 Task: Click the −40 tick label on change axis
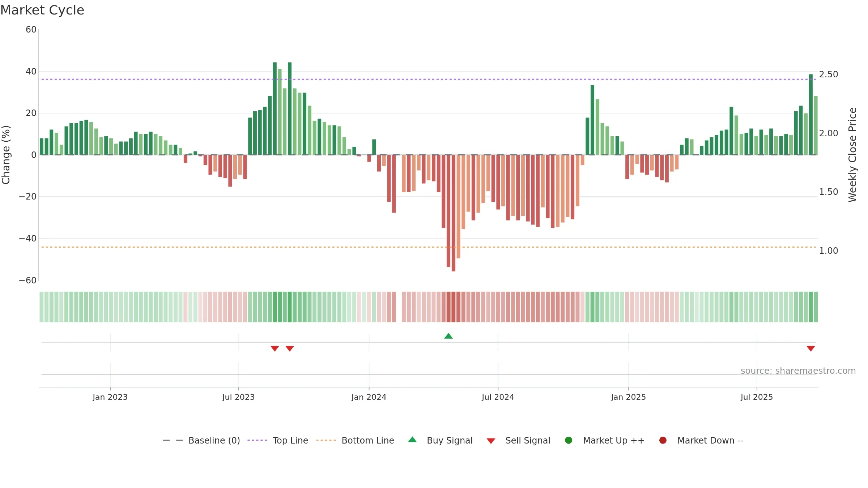click(28, 239)
